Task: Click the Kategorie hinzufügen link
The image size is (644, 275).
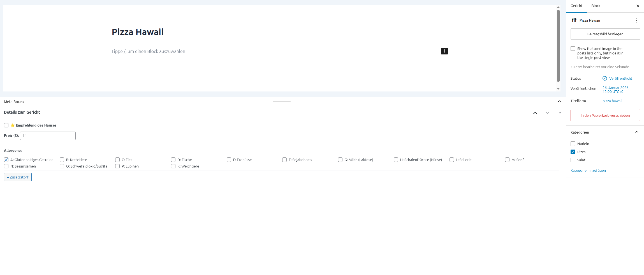Action: click(588, 171)
